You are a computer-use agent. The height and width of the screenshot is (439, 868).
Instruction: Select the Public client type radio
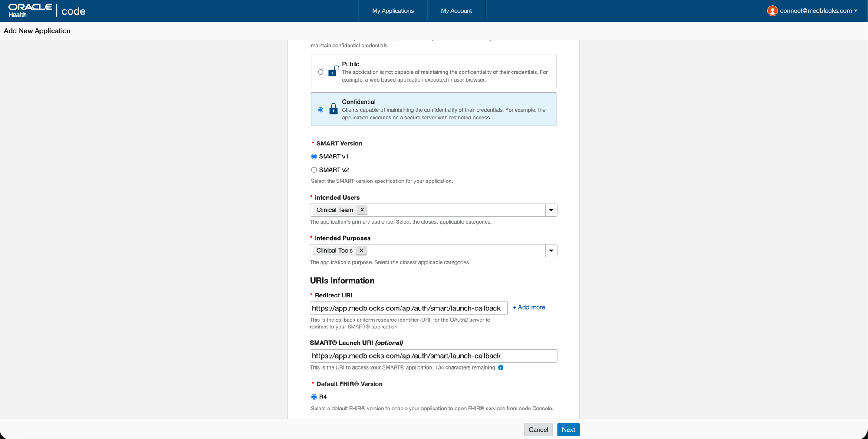click(321, 72)
